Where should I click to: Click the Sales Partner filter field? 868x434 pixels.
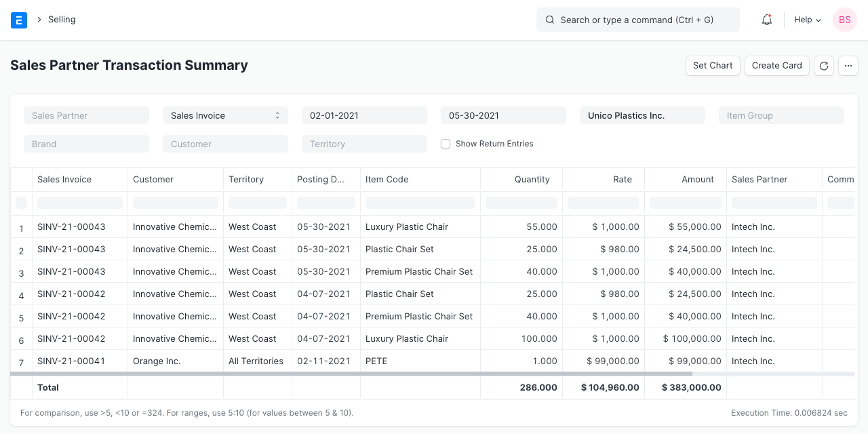tap(86, 115)
